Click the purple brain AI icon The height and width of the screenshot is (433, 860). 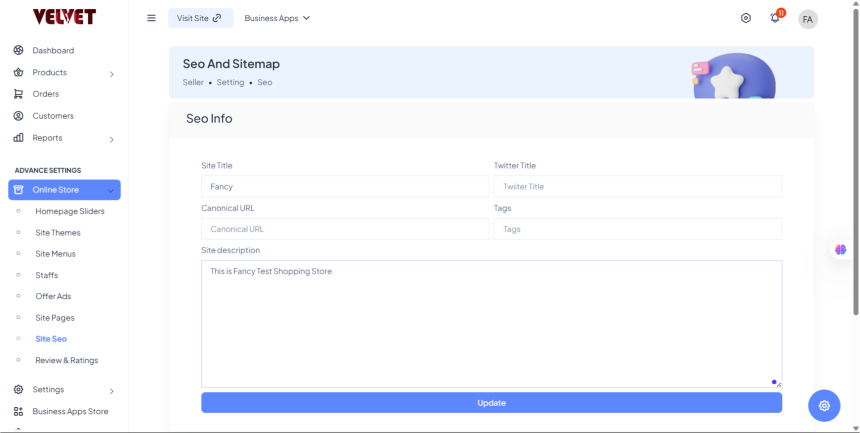click(x=841, y=250)
